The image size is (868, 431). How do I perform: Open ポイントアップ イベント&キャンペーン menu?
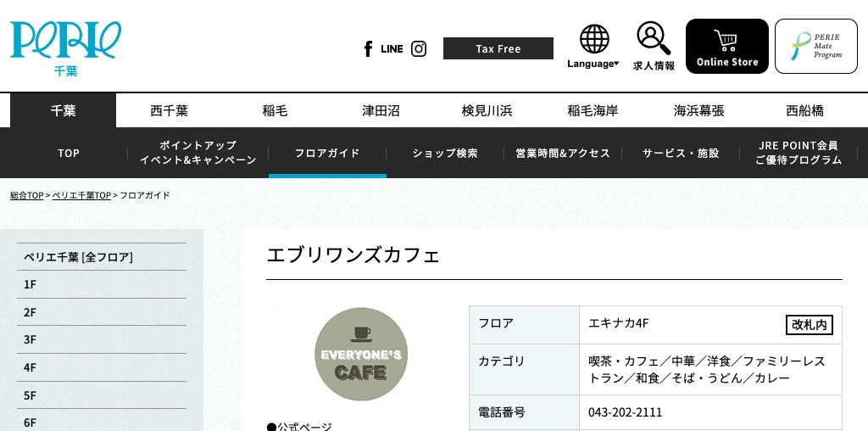click(198, 153)
